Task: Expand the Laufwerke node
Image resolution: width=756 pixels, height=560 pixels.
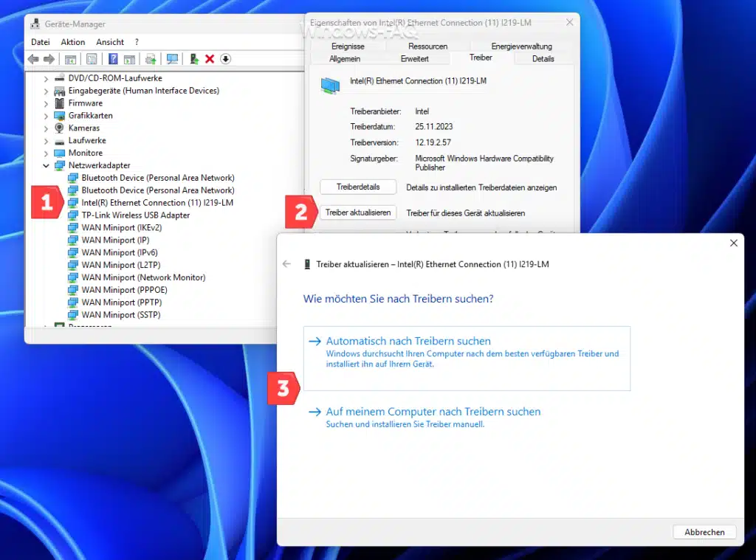Action: [x=46, y=141]
